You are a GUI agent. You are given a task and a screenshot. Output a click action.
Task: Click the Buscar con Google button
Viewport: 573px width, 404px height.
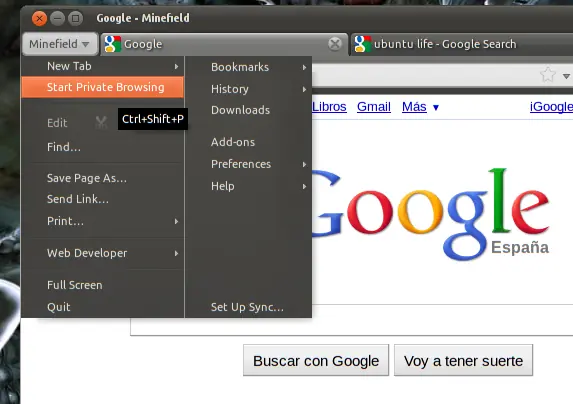tap(316, 361)
